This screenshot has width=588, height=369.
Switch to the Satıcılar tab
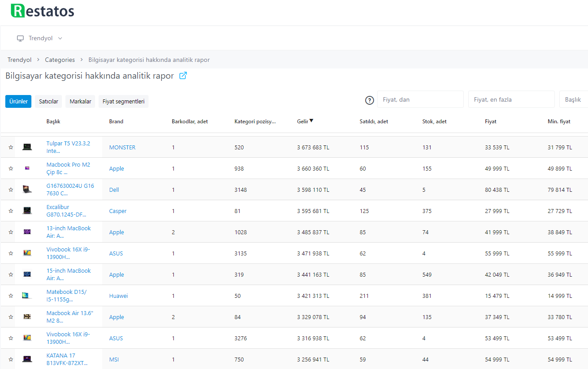49,101
